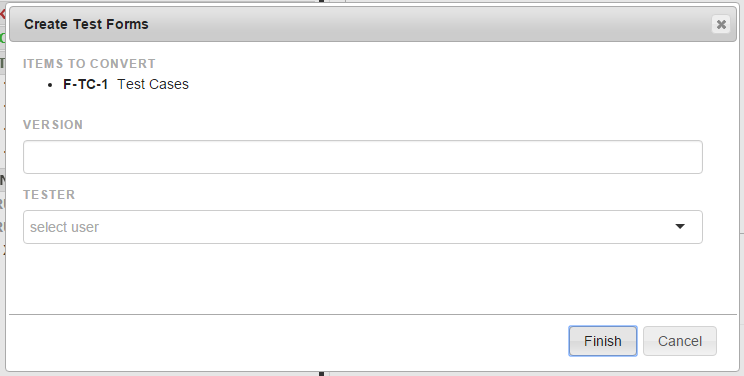
Task: Click the ITEMS TO CONVERT heading
Action: pyautogui.click(x=89, y=64)
